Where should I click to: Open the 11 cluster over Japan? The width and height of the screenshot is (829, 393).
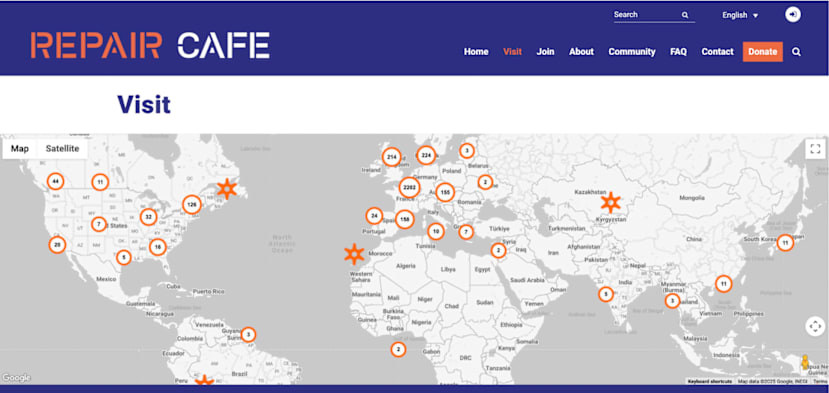[785, 243]
